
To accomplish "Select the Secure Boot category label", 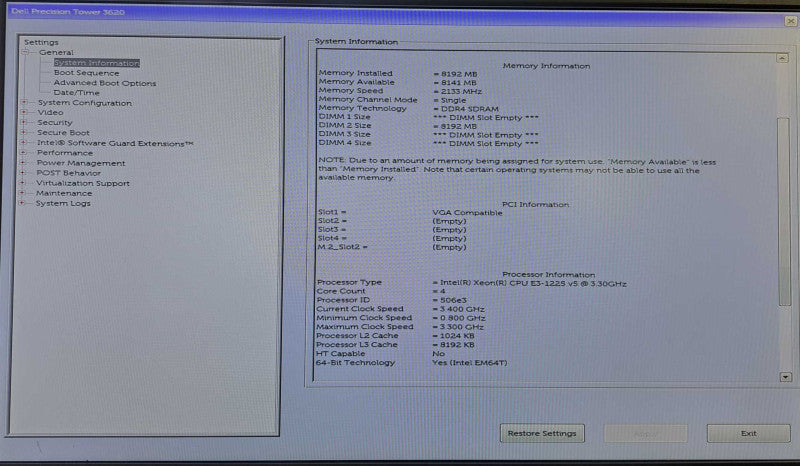I will 63,133.
